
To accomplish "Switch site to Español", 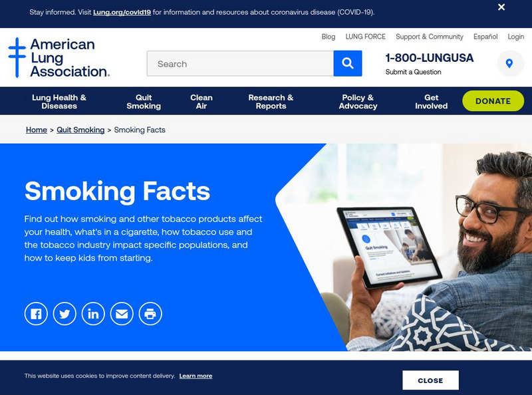I will click(x=485, y=37).
